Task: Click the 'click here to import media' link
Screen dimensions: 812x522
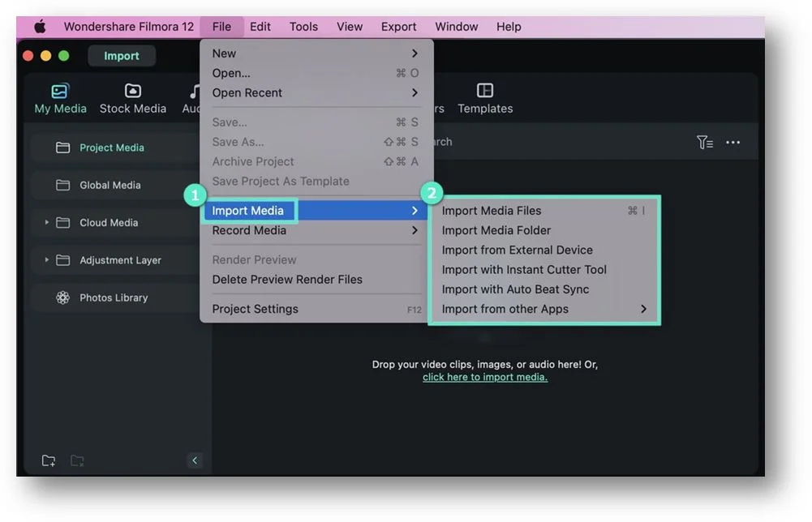Action: click(x=485, y=377)
